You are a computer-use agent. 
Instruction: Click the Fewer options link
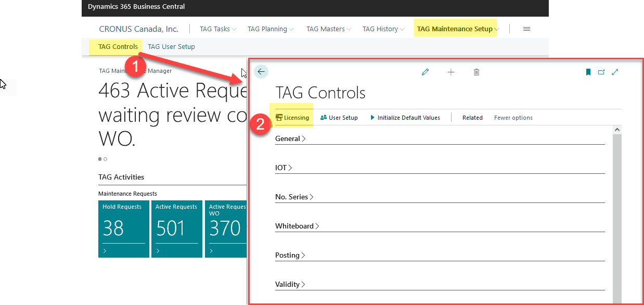point(513,117)
